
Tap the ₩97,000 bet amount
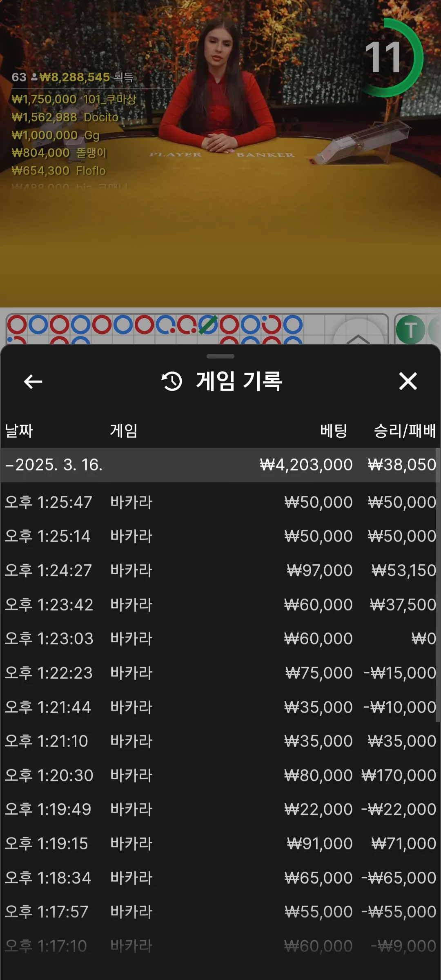[320, 570]
